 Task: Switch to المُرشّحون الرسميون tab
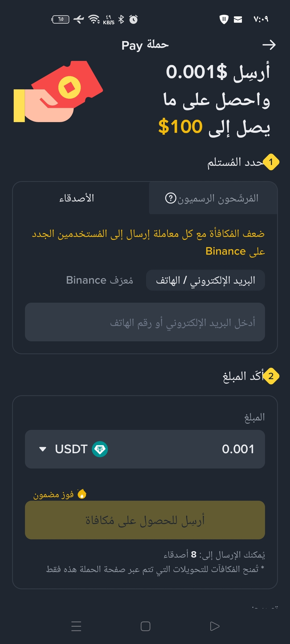click(x=213, y=198)
